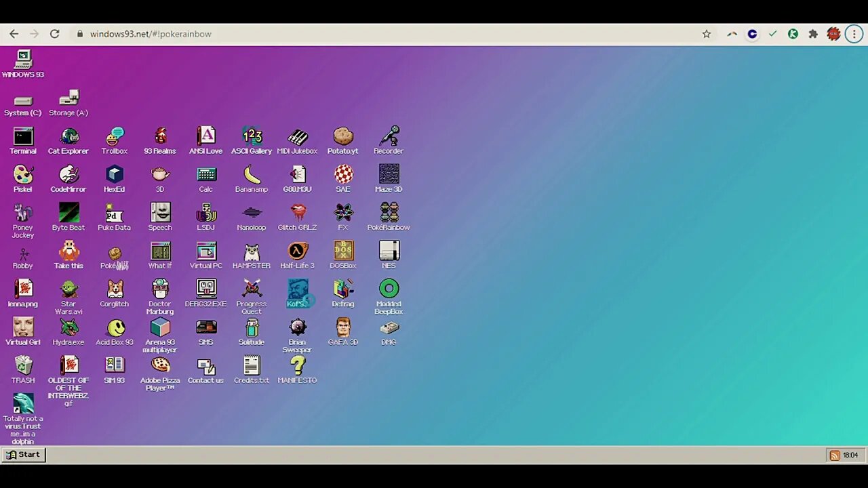Screen dimensions: 868x488
Task: Launch Adobe Pizza Player
Action: point(160,373)
